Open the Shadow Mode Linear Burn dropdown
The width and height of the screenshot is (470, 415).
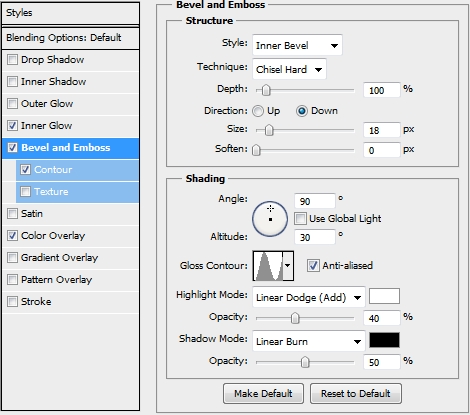click(x=309, y=341)
